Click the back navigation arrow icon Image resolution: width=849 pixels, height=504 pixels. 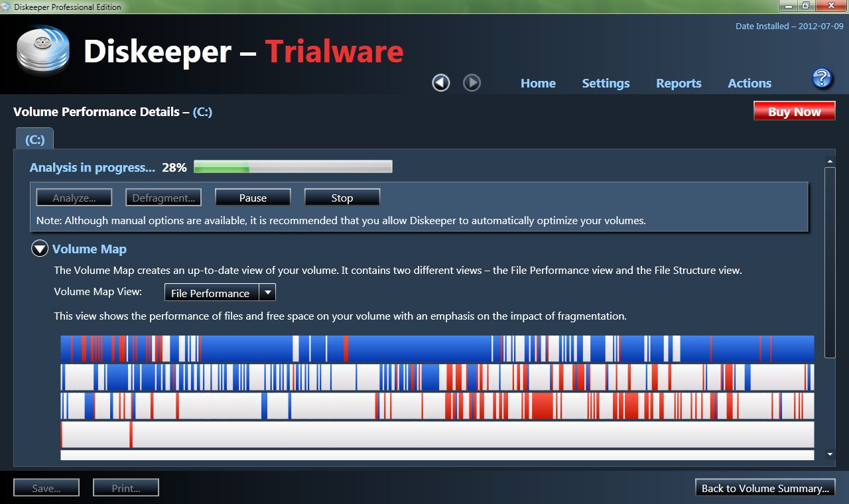tap(441, 83)
